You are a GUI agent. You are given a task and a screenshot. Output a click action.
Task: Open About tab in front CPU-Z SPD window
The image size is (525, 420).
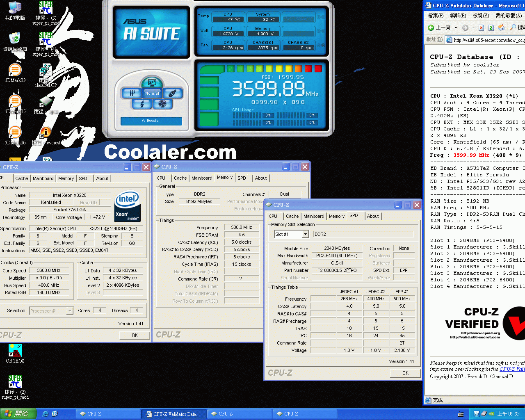[x=373, y=216]
